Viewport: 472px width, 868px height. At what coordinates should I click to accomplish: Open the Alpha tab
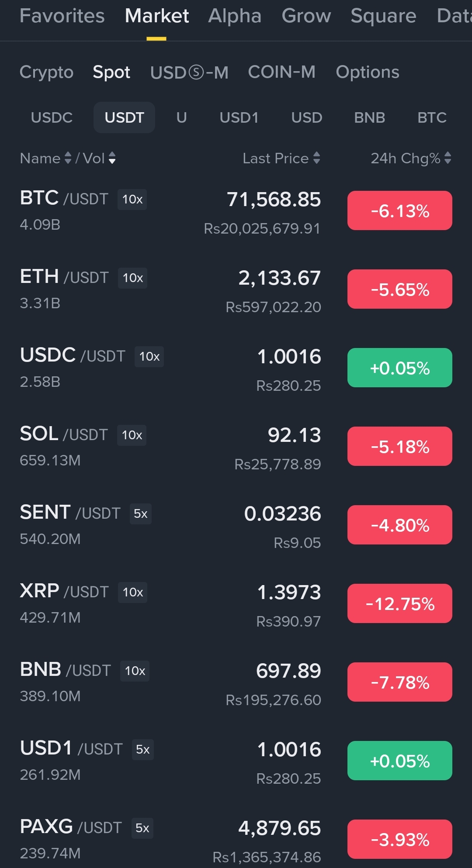click(235, 16)
